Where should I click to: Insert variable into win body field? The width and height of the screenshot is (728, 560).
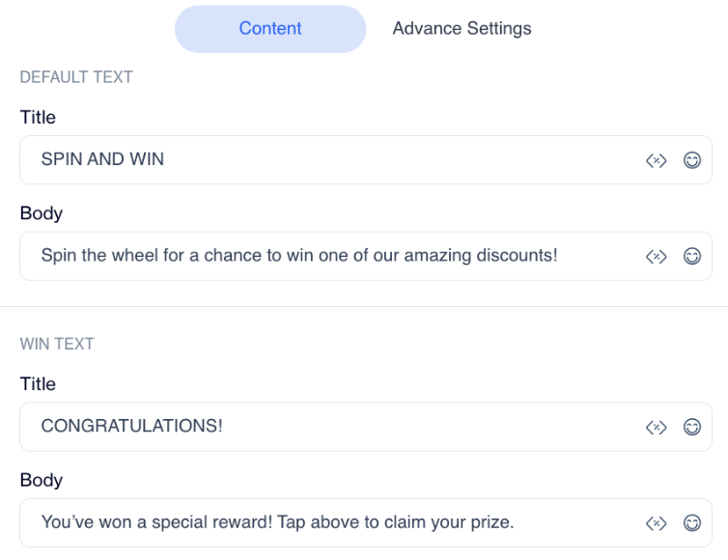tap(657, 523)
